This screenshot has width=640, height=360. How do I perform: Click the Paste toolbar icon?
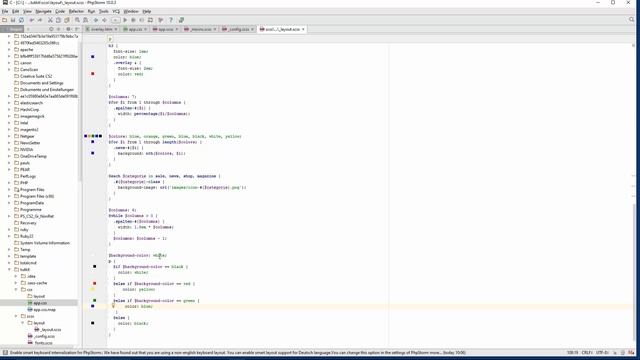tap(67, 20)
